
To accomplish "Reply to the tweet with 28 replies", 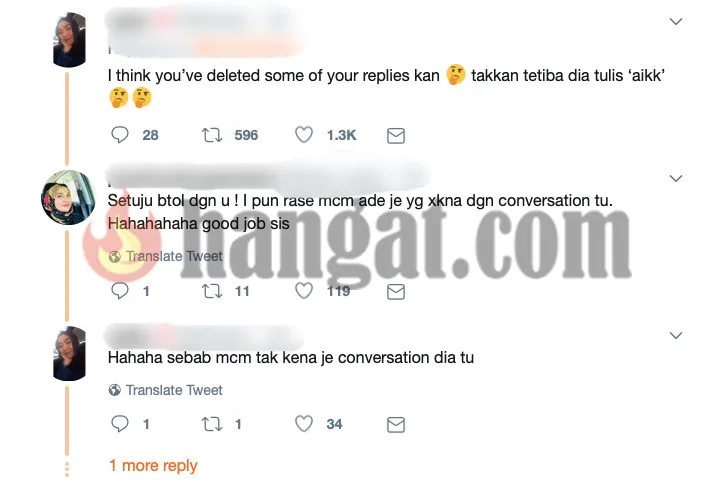I will point(120,135).
